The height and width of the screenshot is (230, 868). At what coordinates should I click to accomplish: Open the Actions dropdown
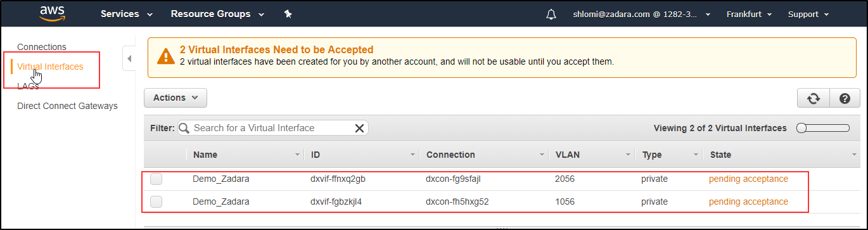(x=176, y=98)
